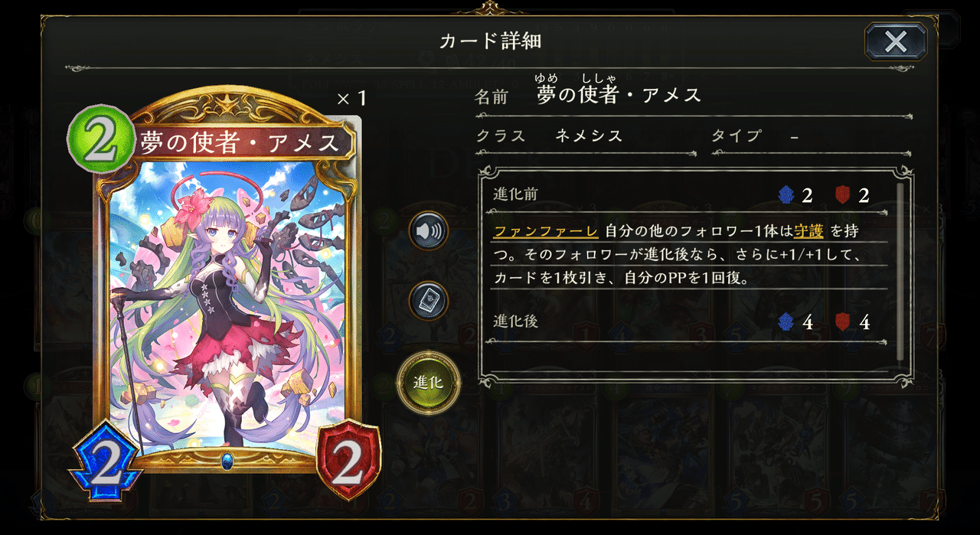This screenshot has height=535, width=980.
Task: Toggle the 進化 evolve view button
Action: (x=429, y=381)
